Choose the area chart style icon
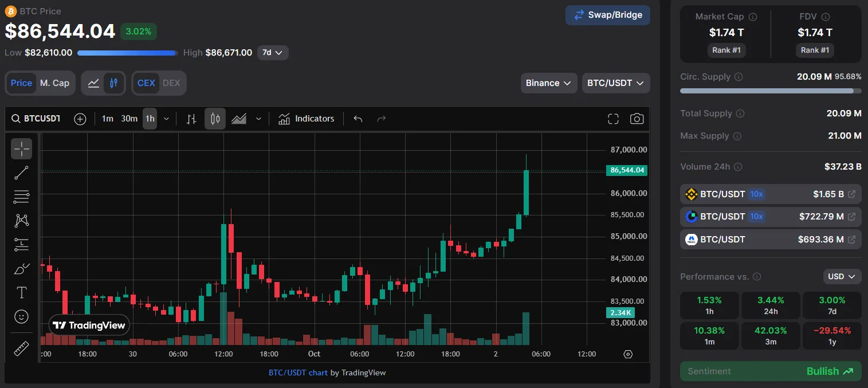Screen dimensions: 868x388 [x=239, y=119]
